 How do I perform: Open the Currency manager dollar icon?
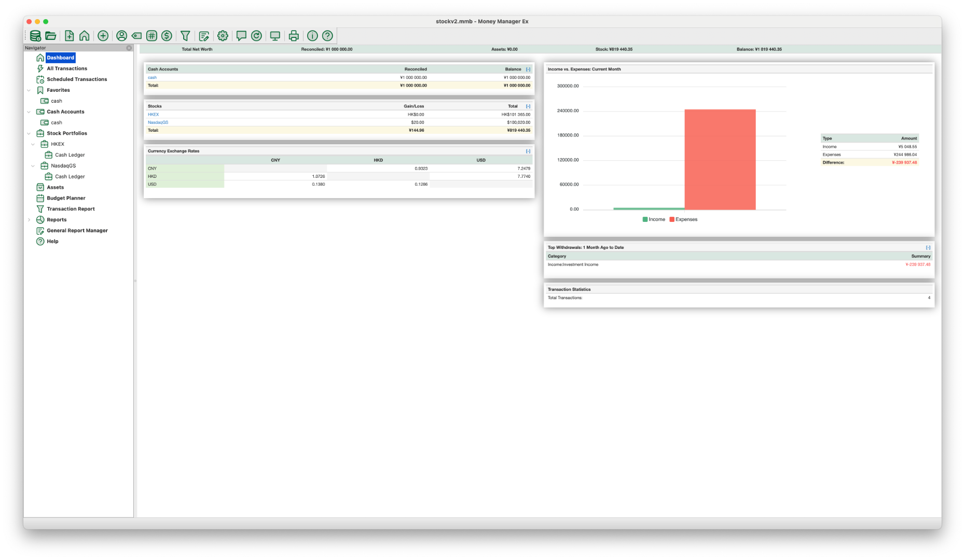pos(167,36)
